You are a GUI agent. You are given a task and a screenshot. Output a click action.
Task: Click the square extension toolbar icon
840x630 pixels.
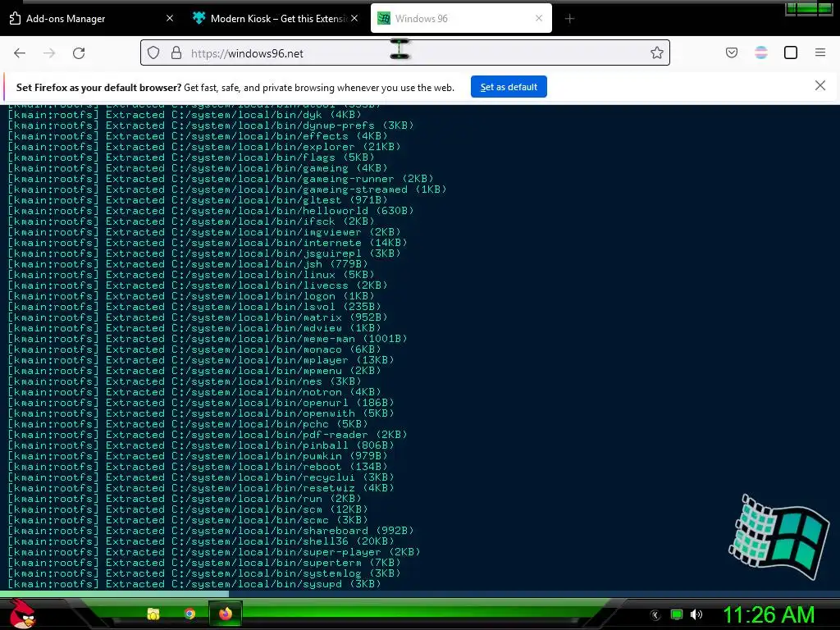[791, 52]
